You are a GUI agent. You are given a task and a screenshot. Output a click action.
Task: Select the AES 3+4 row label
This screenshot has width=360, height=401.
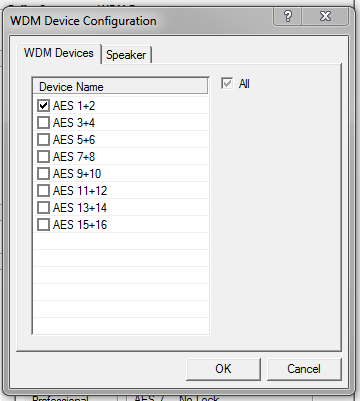(x=74, y=123)
